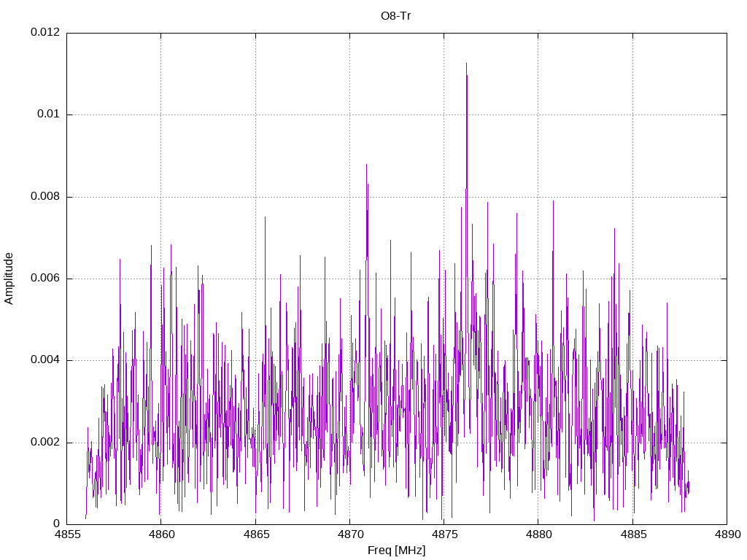Click the 0.008 y-axis tick label
The image size is (747, 560).
(x=45, y=197)
